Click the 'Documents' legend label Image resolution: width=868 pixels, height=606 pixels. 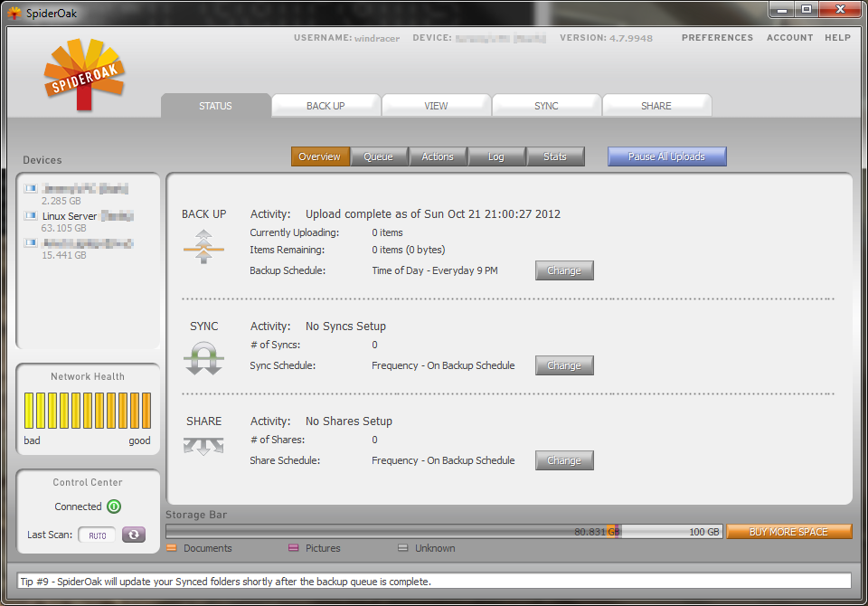208,548
